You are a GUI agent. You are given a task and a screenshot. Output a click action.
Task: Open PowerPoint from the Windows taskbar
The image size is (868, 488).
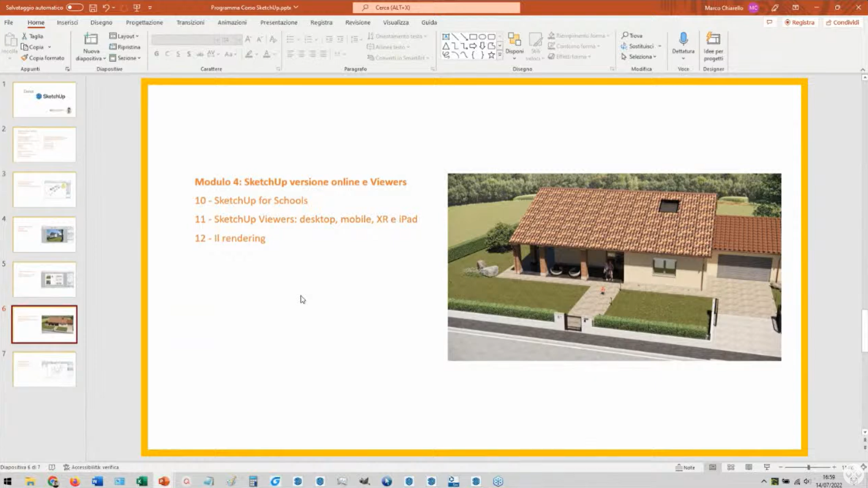164,481
